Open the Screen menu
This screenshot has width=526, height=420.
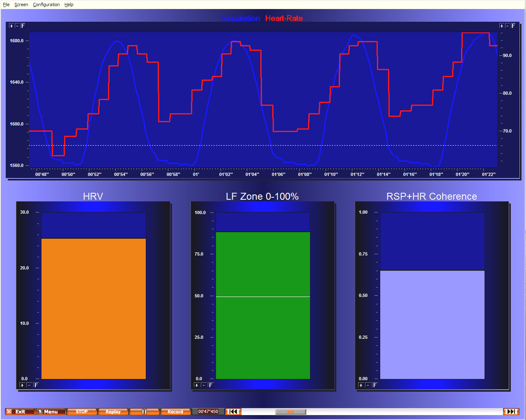(21, 5)
